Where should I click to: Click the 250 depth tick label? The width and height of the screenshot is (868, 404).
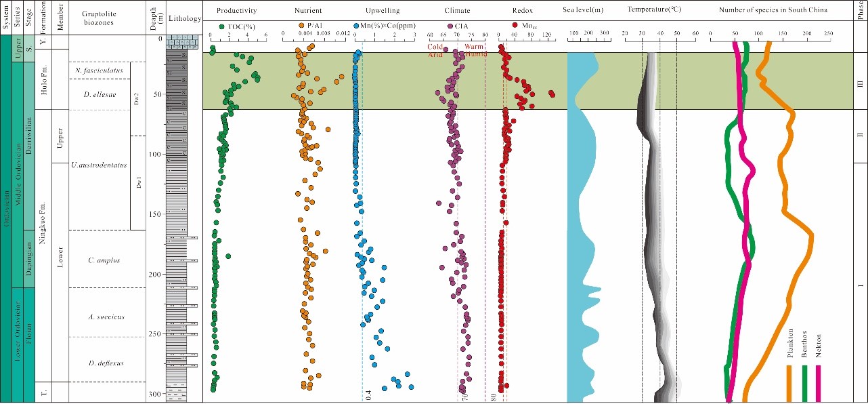pos(156,334)
